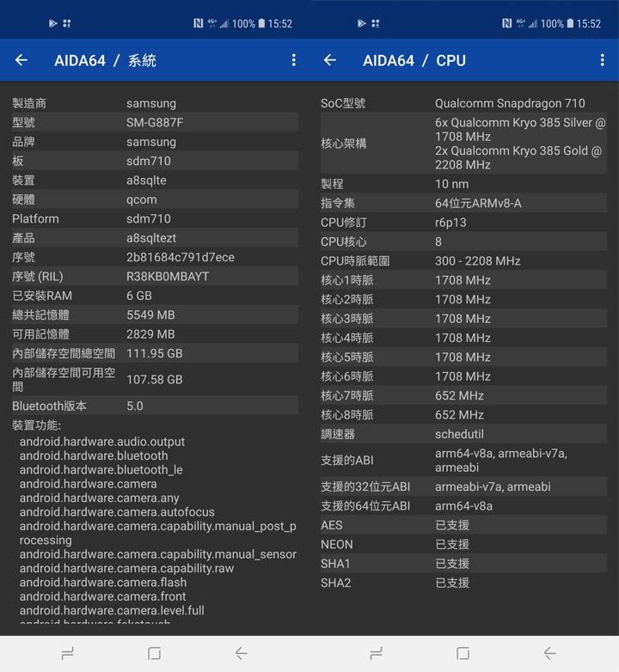Select the 裝置功能 heading
This screenshot has height=672, width=619.
coord(36,425)
